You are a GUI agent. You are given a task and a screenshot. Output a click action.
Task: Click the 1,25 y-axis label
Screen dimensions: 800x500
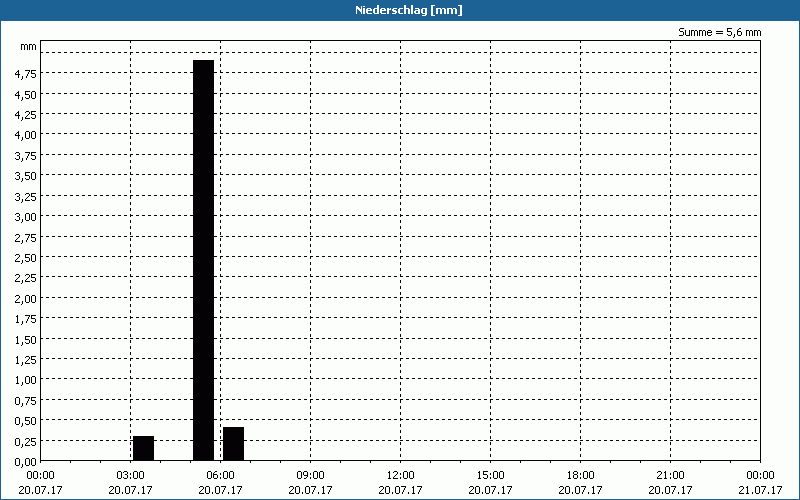(x=26, y=360)
